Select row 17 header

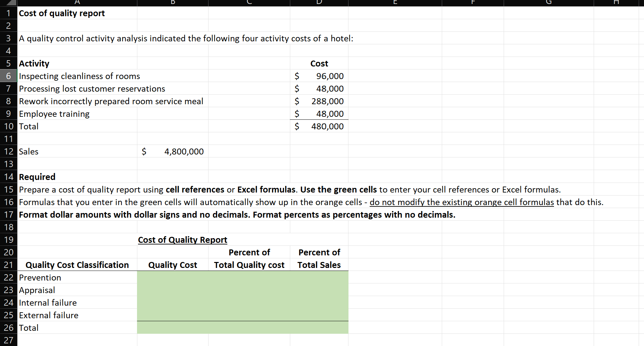tap(8, 214)
